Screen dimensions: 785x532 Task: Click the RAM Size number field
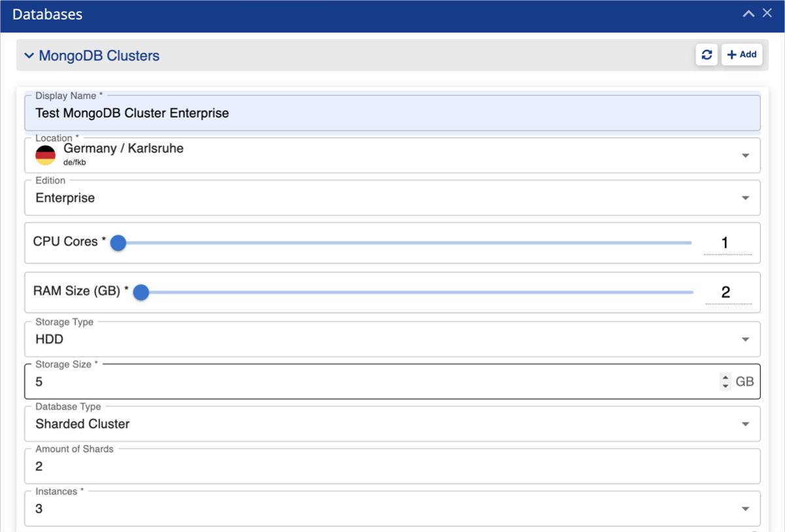pyautogui.click(x=727, y=292)
